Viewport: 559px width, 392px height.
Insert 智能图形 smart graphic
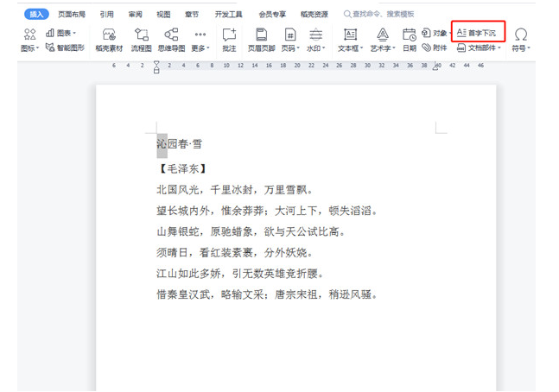coord(66,47)
